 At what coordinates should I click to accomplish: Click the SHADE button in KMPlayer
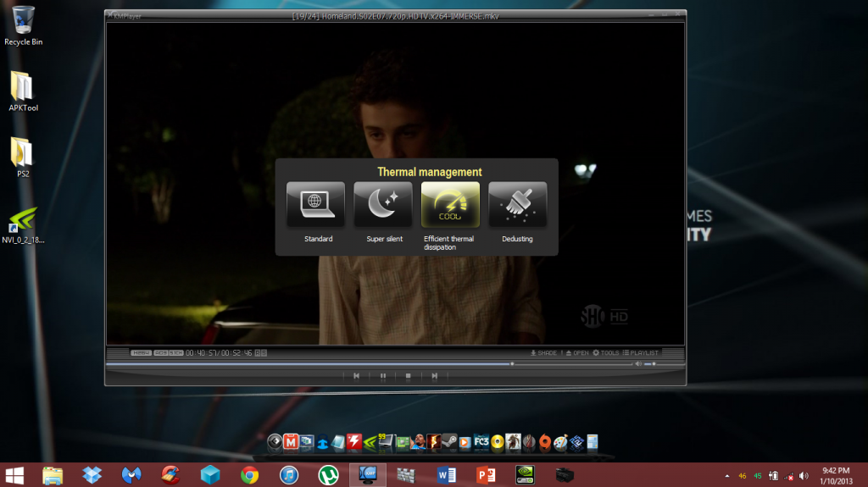tap(543, 352)
